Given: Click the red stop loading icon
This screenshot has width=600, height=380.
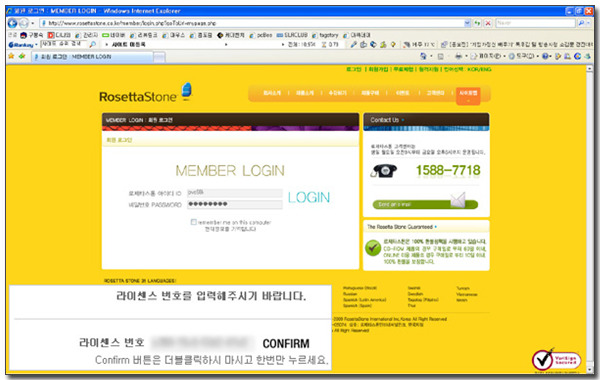Looking at the screenshot, I should [488, 23].
